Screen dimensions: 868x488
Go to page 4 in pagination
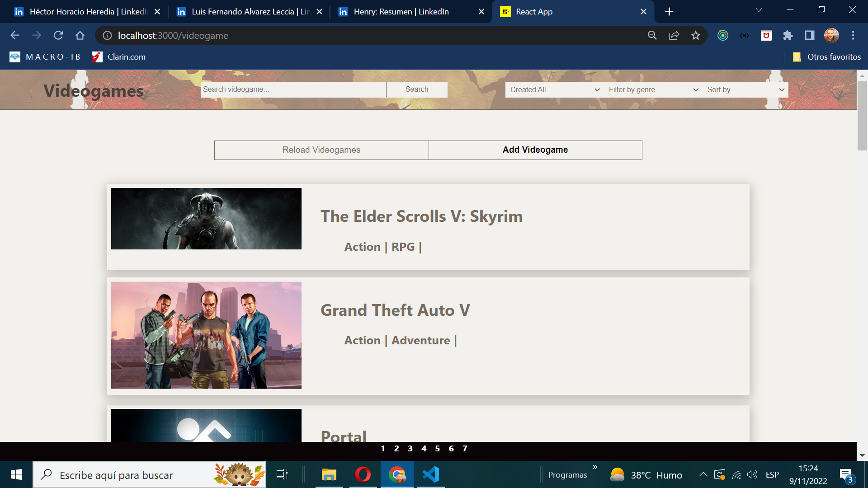point(424,449)
